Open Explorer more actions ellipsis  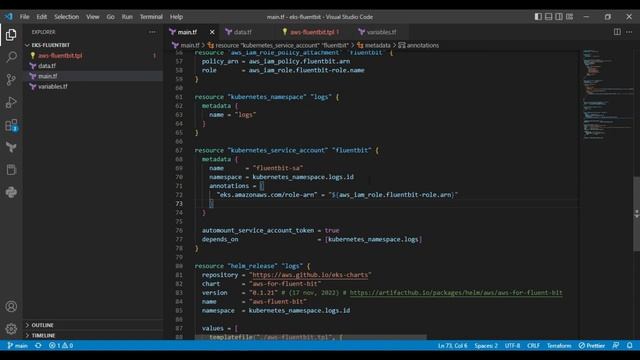[152, 32]
